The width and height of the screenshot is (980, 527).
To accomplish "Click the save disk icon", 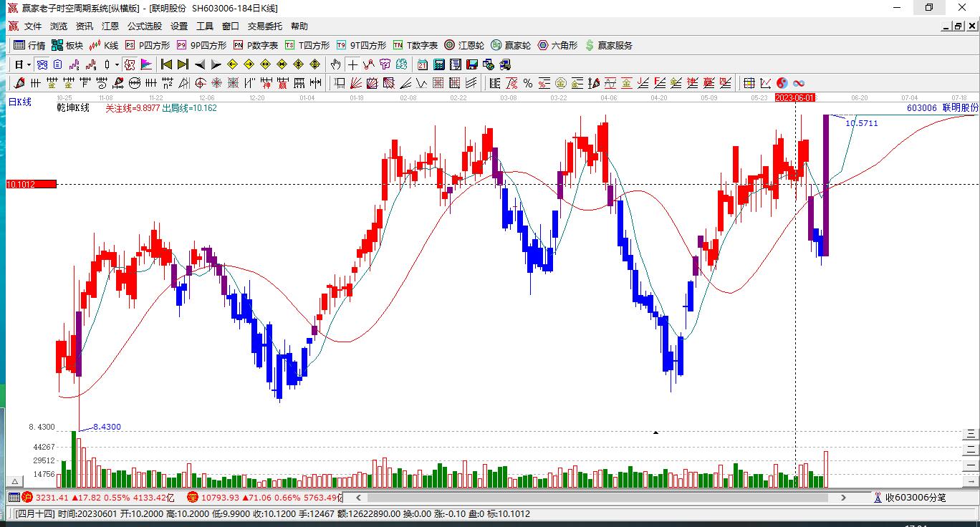I will [472, 64].
